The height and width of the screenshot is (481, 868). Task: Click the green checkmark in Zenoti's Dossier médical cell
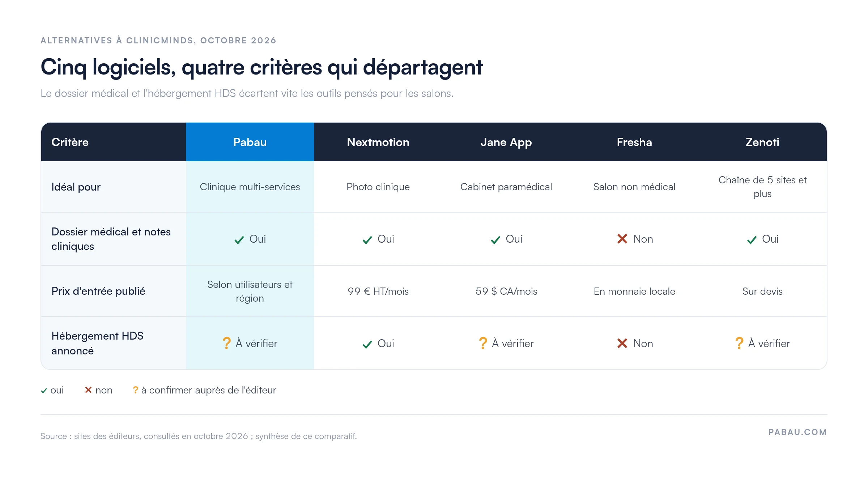752,240
